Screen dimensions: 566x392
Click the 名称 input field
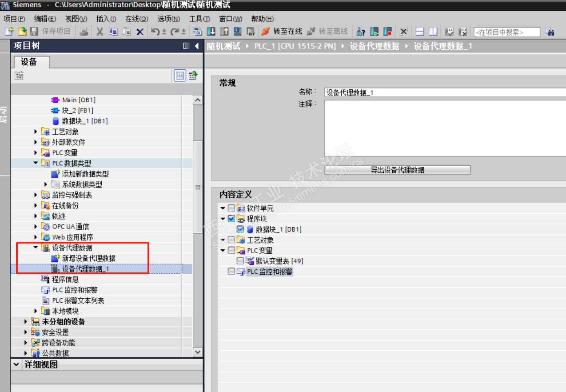(x=445, y=92)
